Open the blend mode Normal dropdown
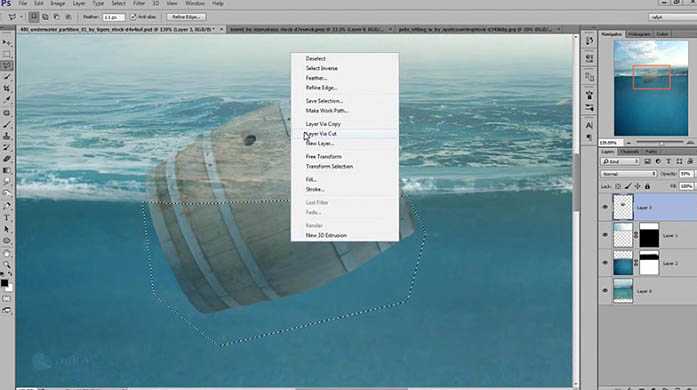The image size is (697, 390). tap(629, 174)
